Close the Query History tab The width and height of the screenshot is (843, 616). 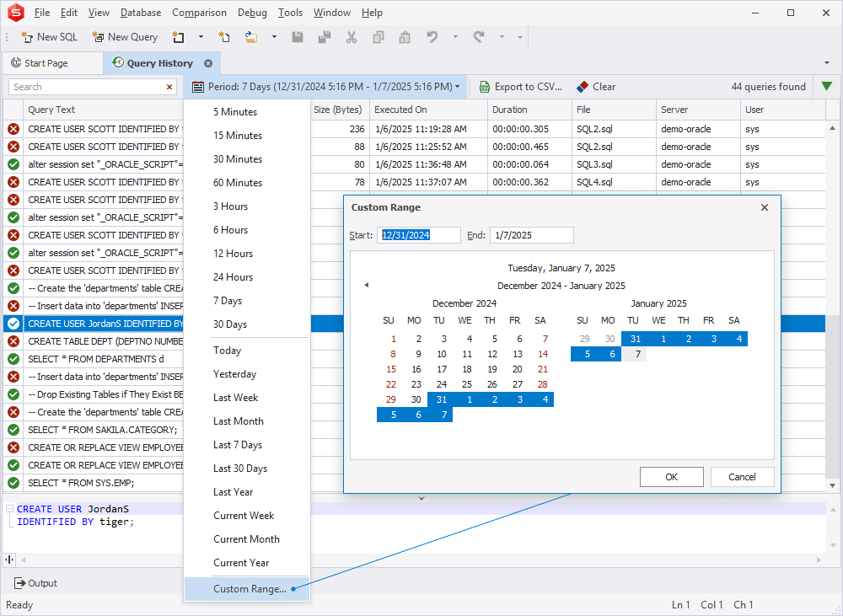208,63
